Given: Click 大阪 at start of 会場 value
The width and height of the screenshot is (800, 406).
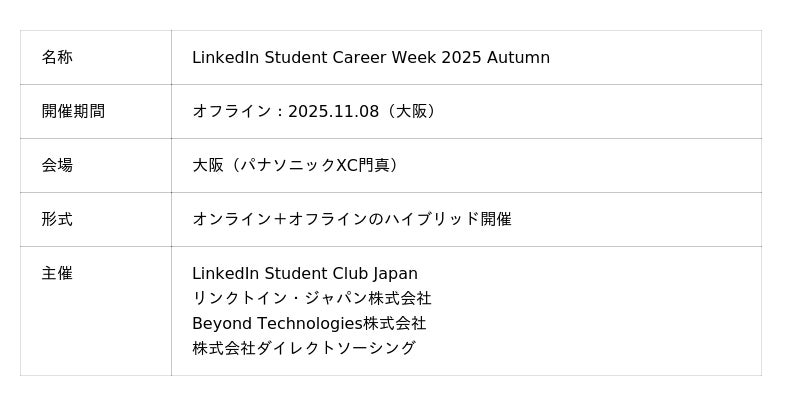Looking at the screenshot, I should click(x=208, y=166).
